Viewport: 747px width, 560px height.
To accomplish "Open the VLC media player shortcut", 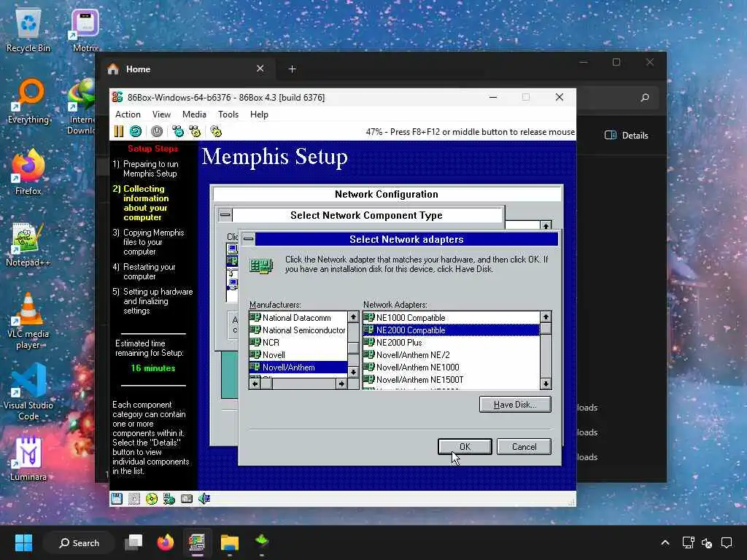I will tap(28, 322).
